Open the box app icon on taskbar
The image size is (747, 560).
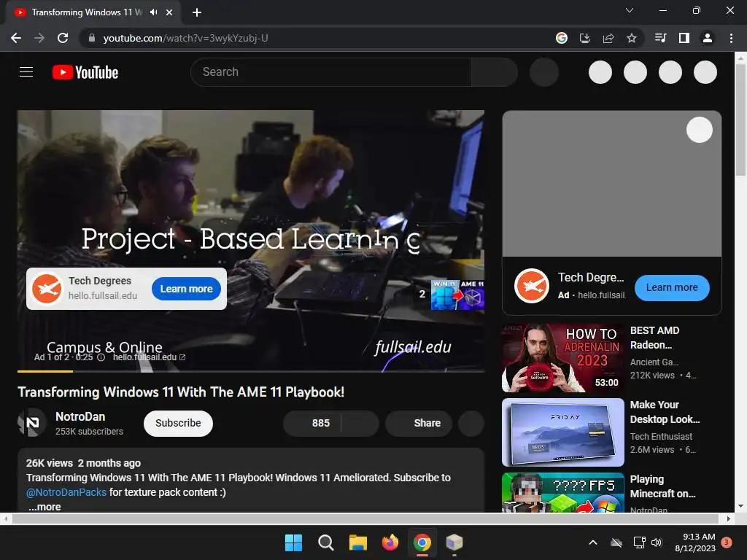(x=454, y=542)
